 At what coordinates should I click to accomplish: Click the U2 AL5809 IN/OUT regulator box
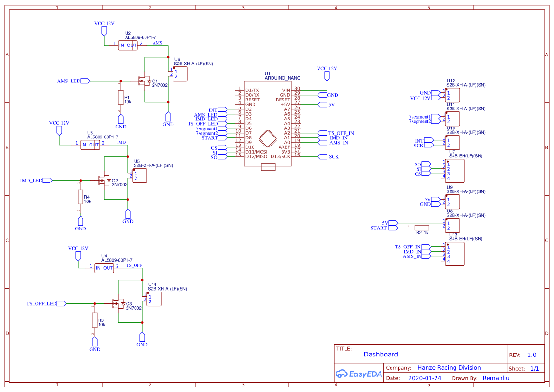point(128,45)
